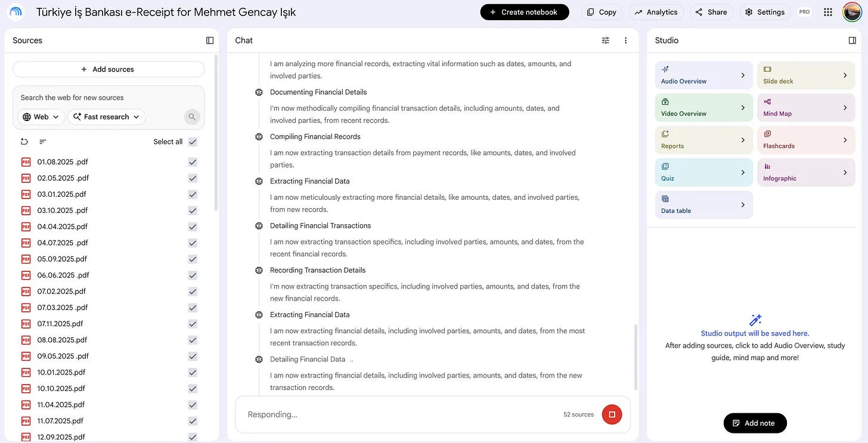
Task: Select 09.05.2025 .pdf file name
Action: 63,356
